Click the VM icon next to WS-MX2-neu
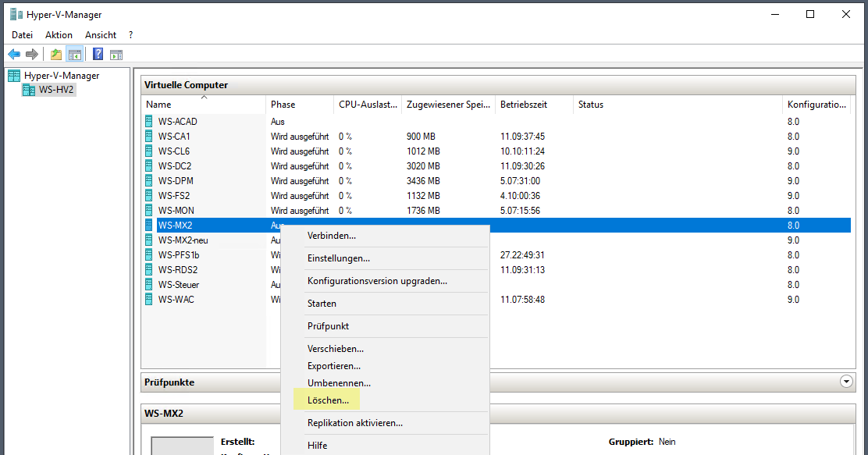 pyautogui.click(x=149, y=240)
